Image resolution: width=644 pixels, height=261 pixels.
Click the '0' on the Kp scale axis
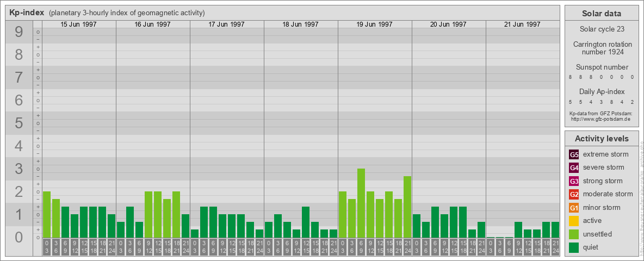coord(19,237)
